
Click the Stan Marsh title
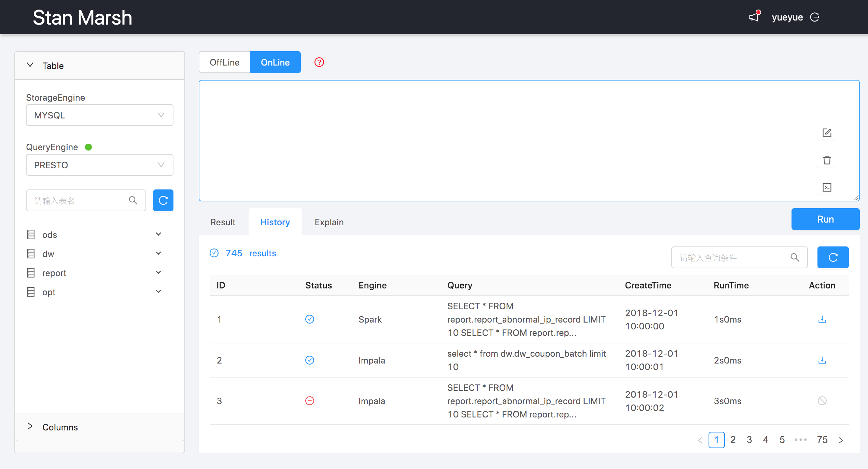click(82, 17)
